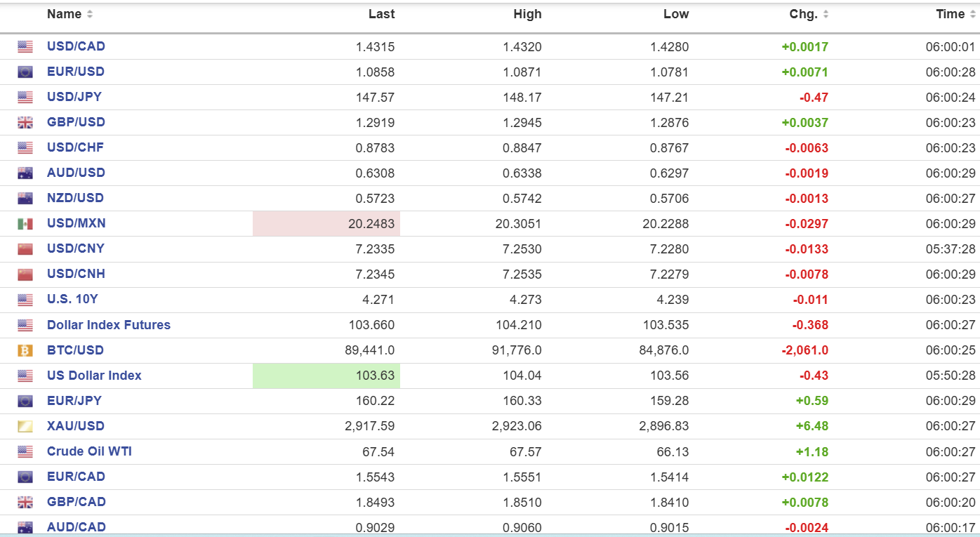Open the U.S. 10Y yield link
The image size is (980, 537).
point(72,299)
